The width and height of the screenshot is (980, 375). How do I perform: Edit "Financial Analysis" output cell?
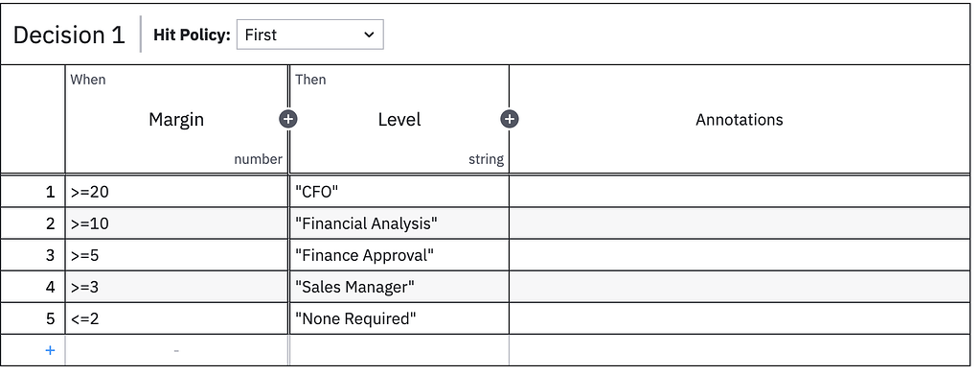click(x=399, y=223)
